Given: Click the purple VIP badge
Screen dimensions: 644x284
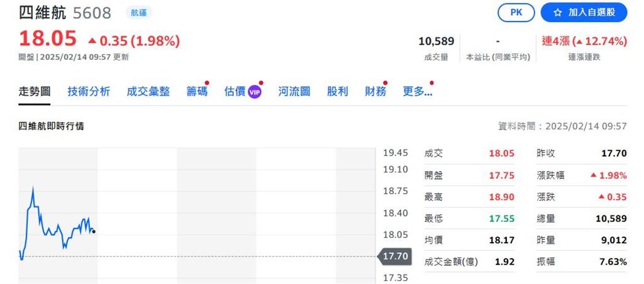Looking at the screenshot, I should coord(255,92).
